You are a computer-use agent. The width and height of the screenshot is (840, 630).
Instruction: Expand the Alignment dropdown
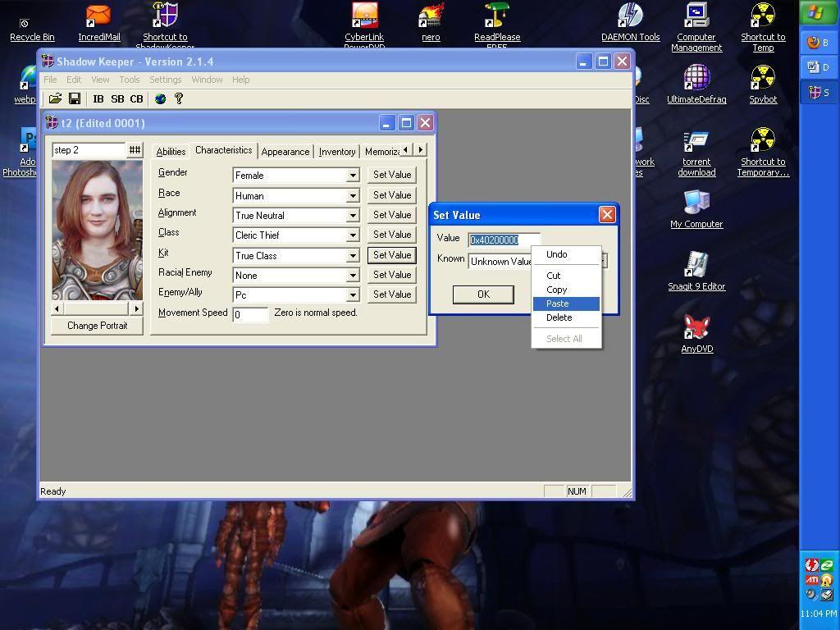coord(352,216)
